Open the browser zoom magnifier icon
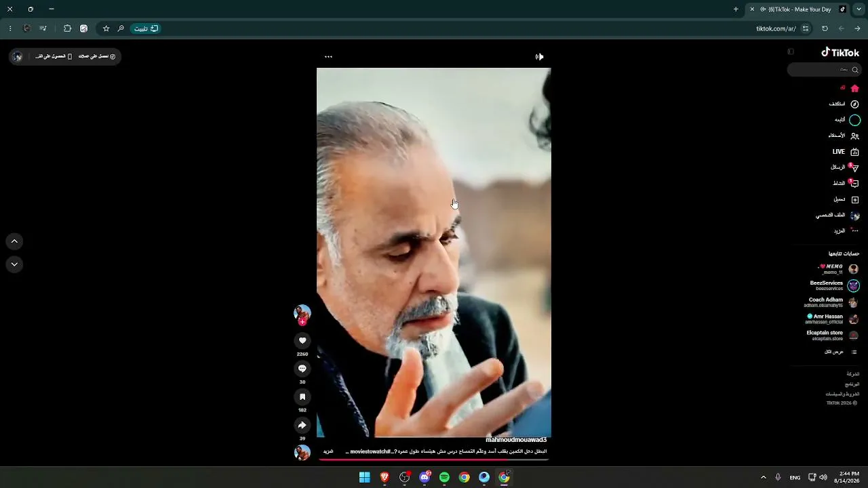 121,28
